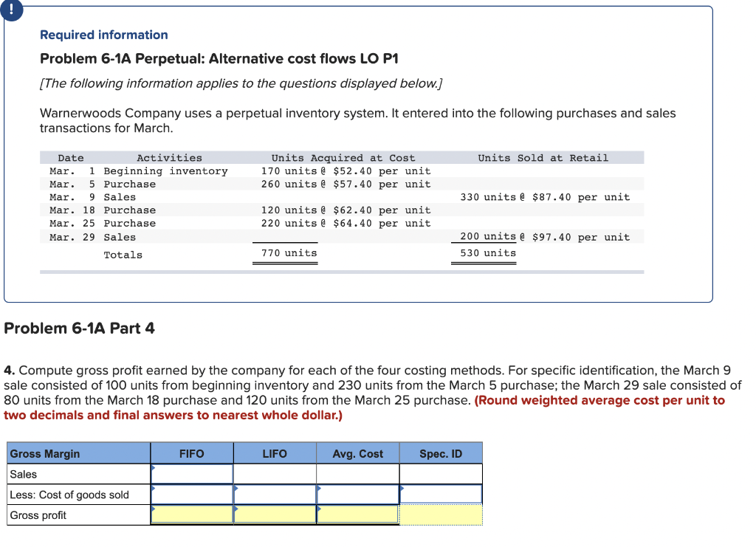Screen dimensions: 756x547
Task: Click the yellow gross profit cell under Avg. Cost
Action: (358, 515)
